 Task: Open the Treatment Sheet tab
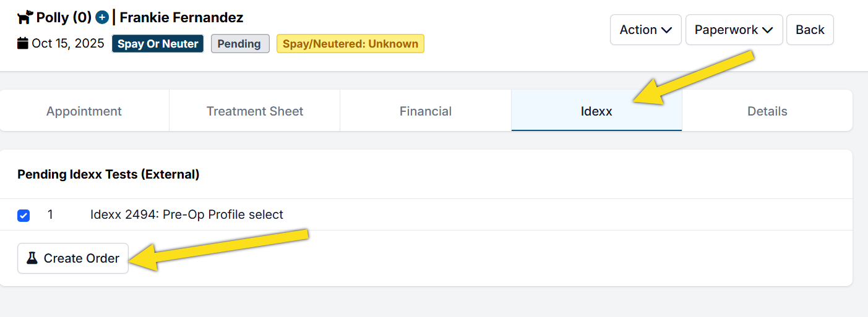[255, 111]
